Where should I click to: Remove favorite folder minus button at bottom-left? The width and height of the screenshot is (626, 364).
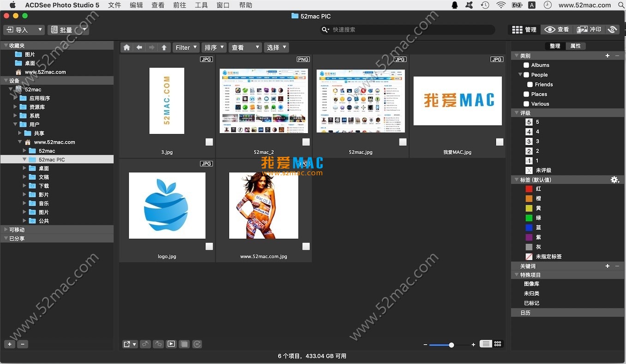pyautogui.click(x=22, y=344)
